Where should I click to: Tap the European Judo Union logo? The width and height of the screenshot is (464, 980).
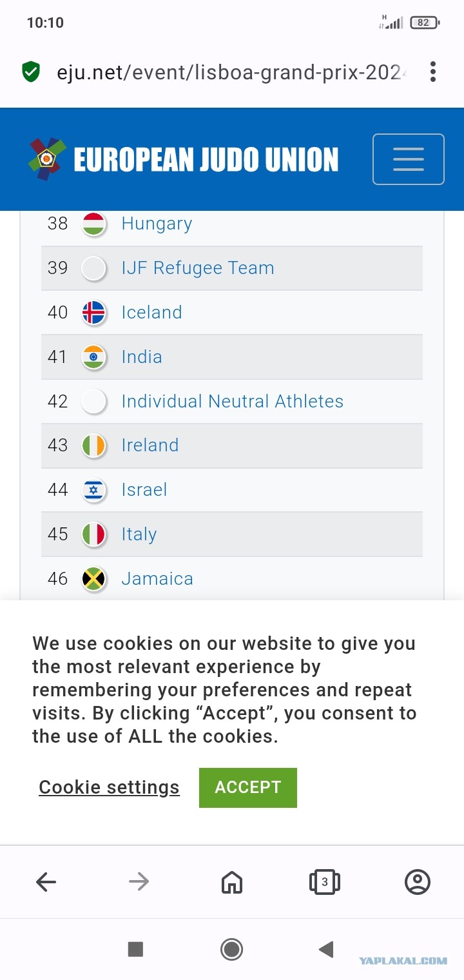click(184, 159)
